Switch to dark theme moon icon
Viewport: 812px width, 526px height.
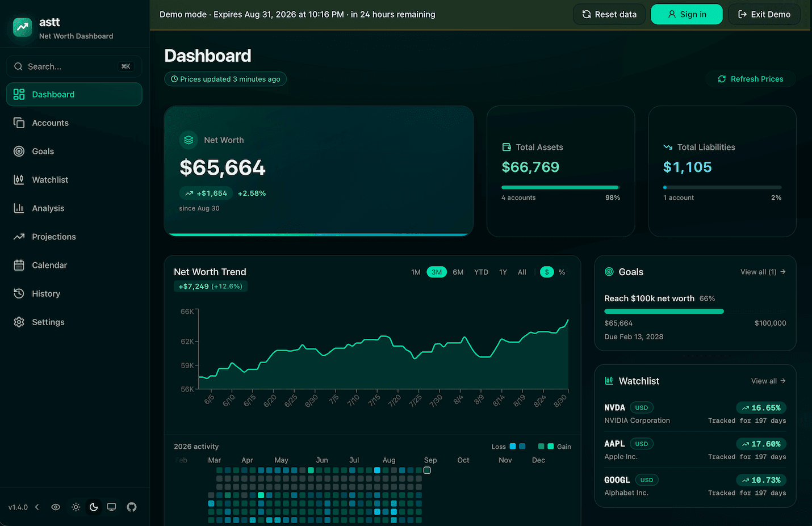[94, 507]
